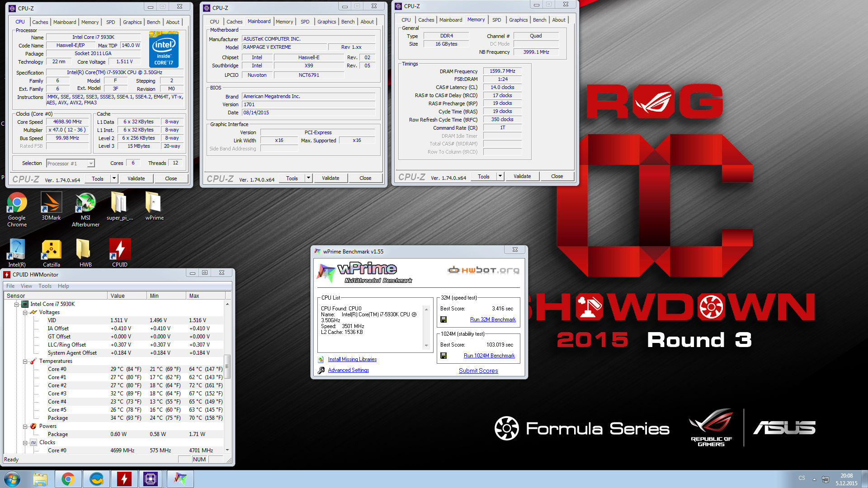Open SPD tab in Mainboard CPU-Z window
868x488 pixels.
(305, 22)
